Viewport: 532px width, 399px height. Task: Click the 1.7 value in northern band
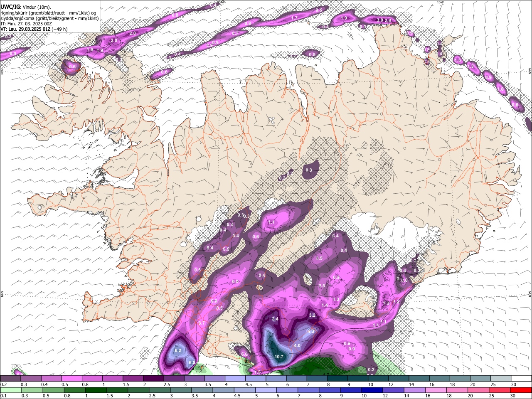tap(294, 18)
